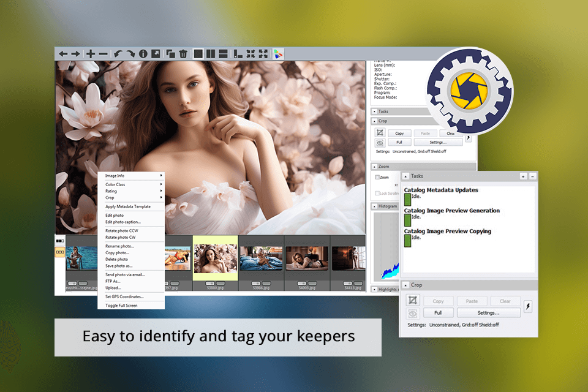Click the expand full screen arrows icon

263,54
